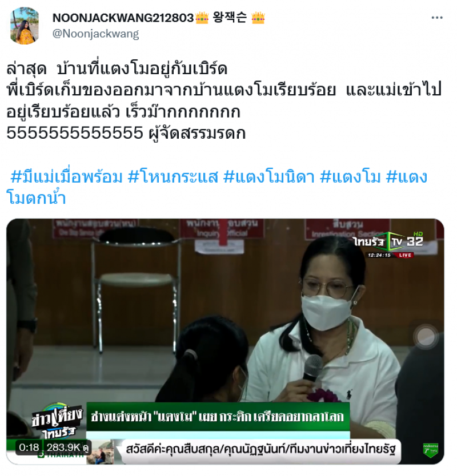Tap the Thairath TV 32 HD logo

click(388, 241)
